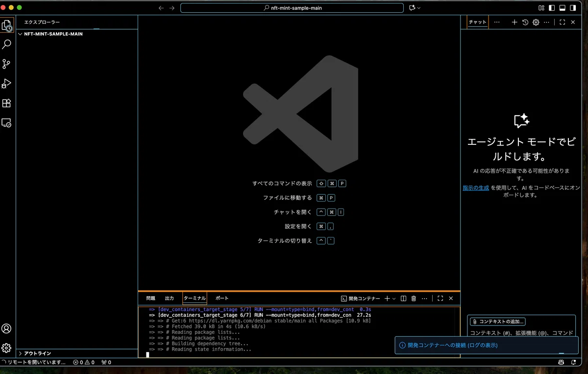Switch to the 出力 panel tab
The width and height of the screenshot is (588, 374).
pos(169,298)
